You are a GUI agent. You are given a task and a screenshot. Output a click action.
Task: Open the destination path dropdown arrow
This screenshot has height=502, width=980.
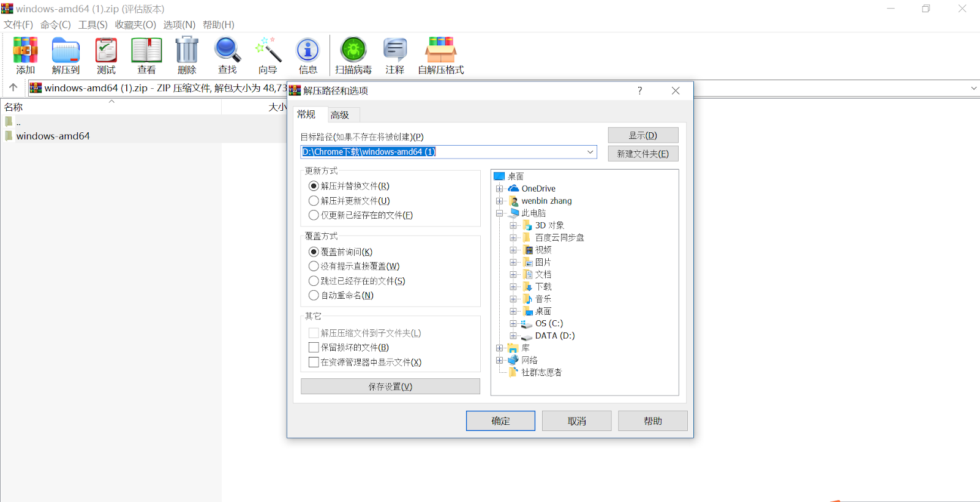590,152
